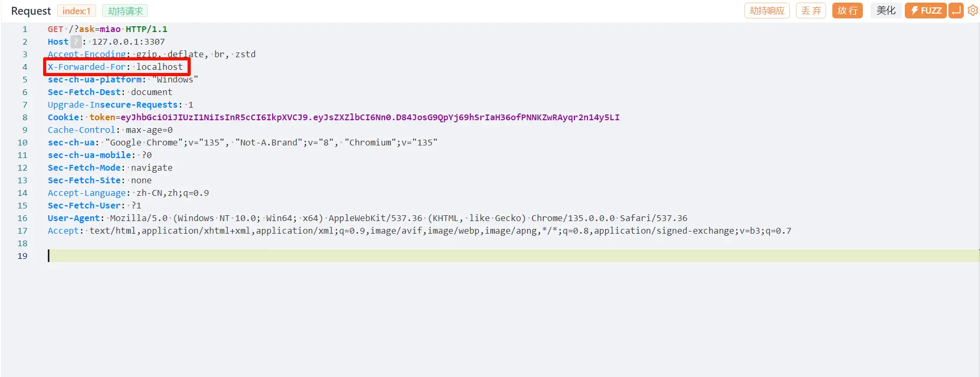980x377 pixels.
Task: Beautify the request with 美化 button
Action: pyautogui.click(x=885, y=11)
